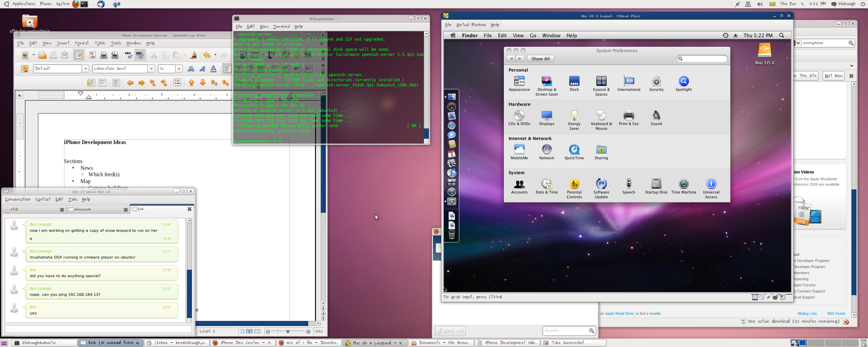Toggle AutoSpellcheck in Writer toolbar
The height and width of the screenshot is (347, 868).
pos(140,55)
